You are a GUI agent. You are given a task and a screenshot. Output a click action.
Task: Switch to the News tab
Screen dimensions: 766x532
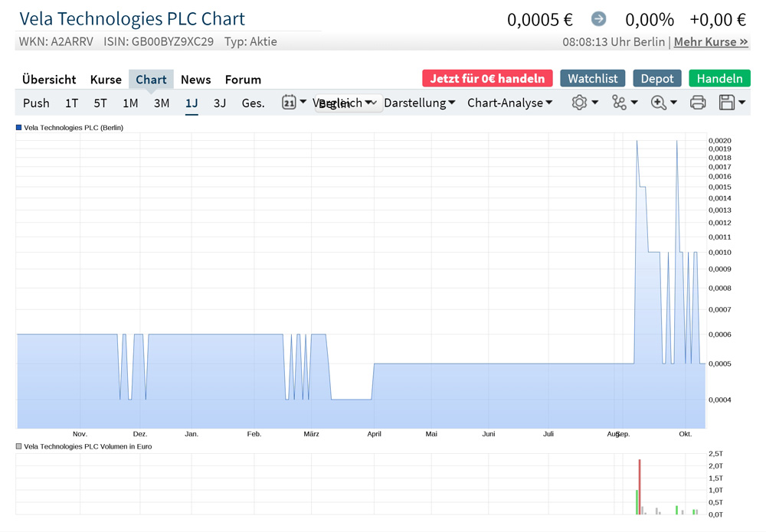pos(195,79)
